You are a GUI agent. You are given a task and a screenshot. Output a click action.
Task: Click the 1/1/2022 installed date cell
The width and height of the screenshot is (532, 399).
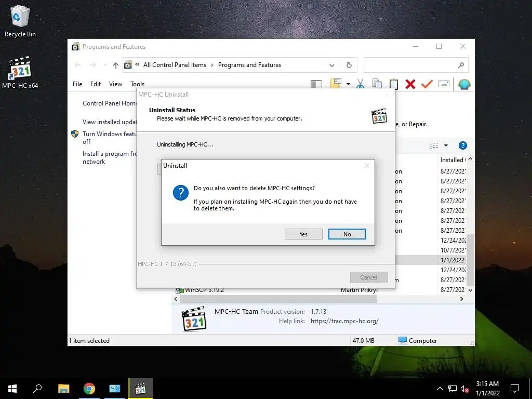coord(453,260)
